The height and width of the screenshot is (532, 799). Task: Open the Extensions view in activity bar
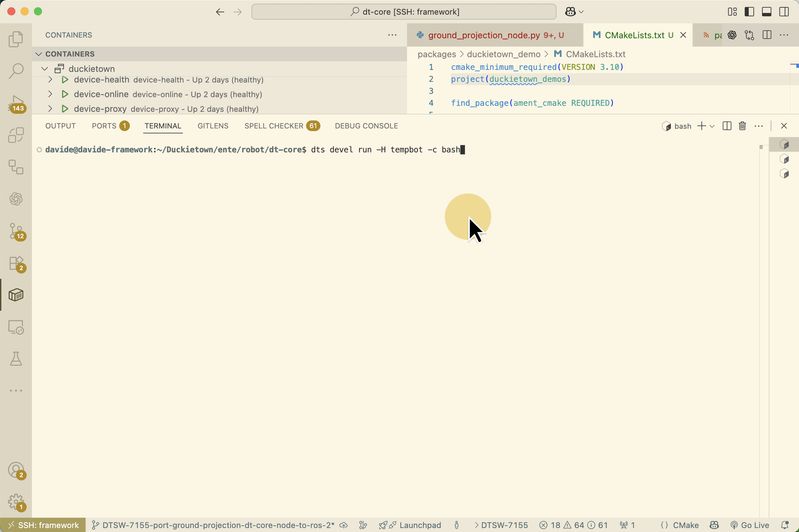[16, 263]
